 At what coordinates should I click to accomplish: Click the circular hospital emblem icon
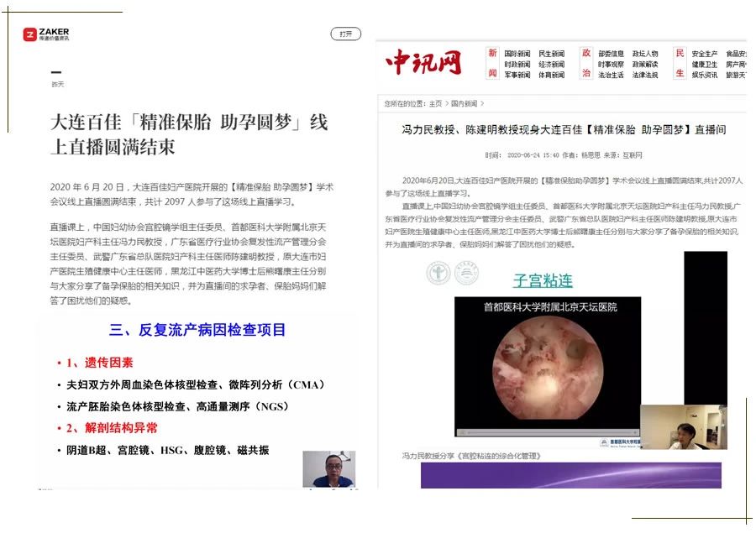click(438, 274)
